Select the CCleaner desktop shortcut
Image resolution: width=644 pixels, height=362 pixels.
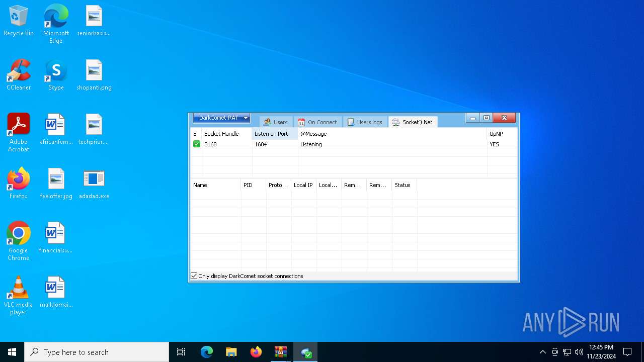coord(19,75)
